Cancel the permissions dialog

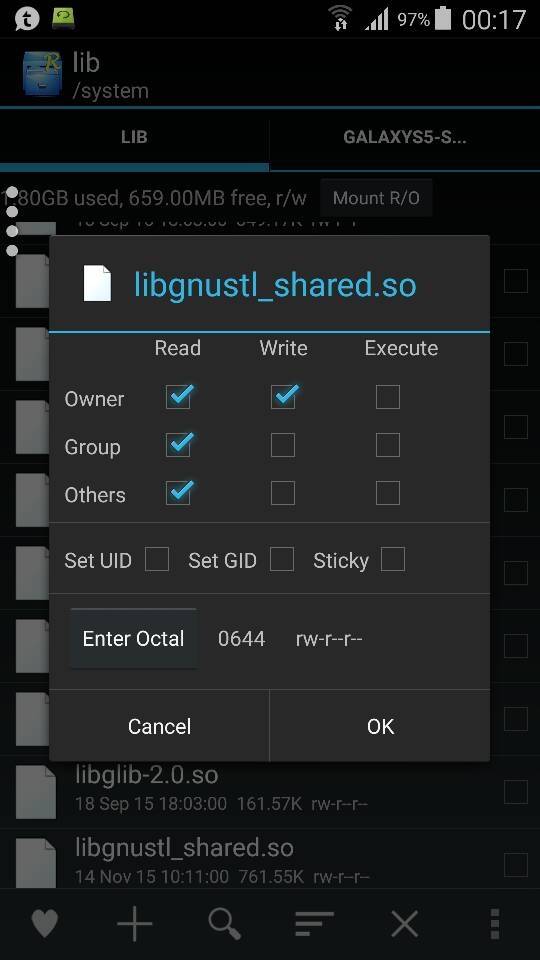tap(159, 726)
